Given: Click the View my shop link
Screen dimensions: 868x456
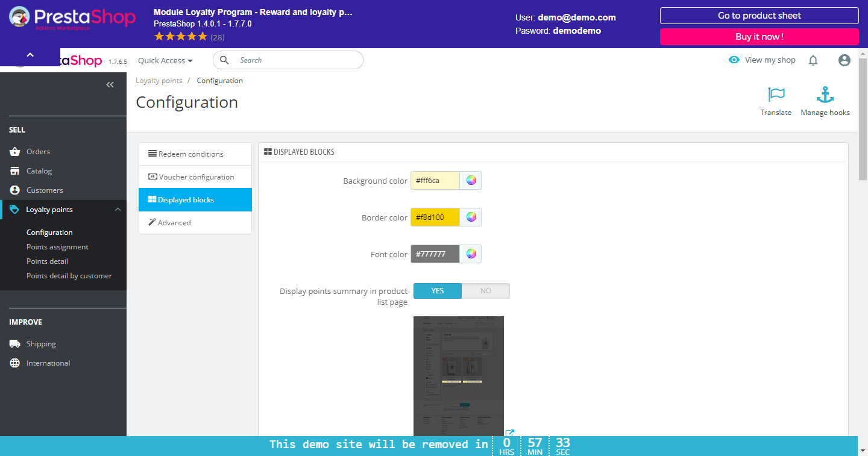Looking at the screenshot, I should [770, 60].
